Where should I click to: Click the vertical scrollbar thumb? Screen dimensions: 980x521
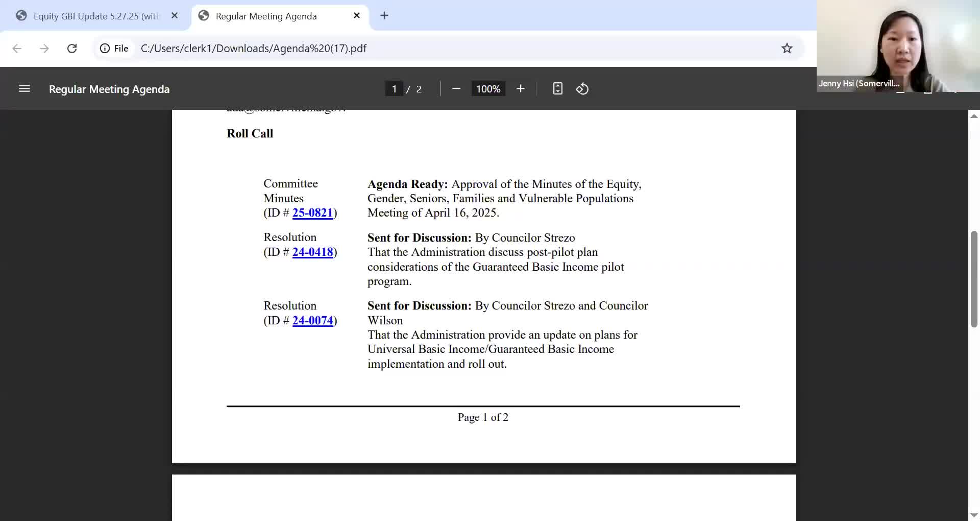(974, 279)
